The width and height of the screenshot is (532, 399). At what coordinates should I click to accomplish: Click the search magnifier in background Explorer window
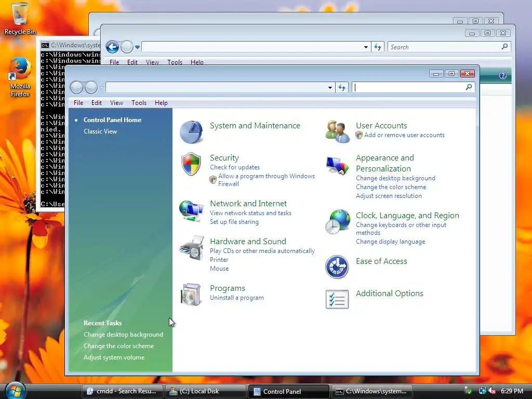point(504,46)
